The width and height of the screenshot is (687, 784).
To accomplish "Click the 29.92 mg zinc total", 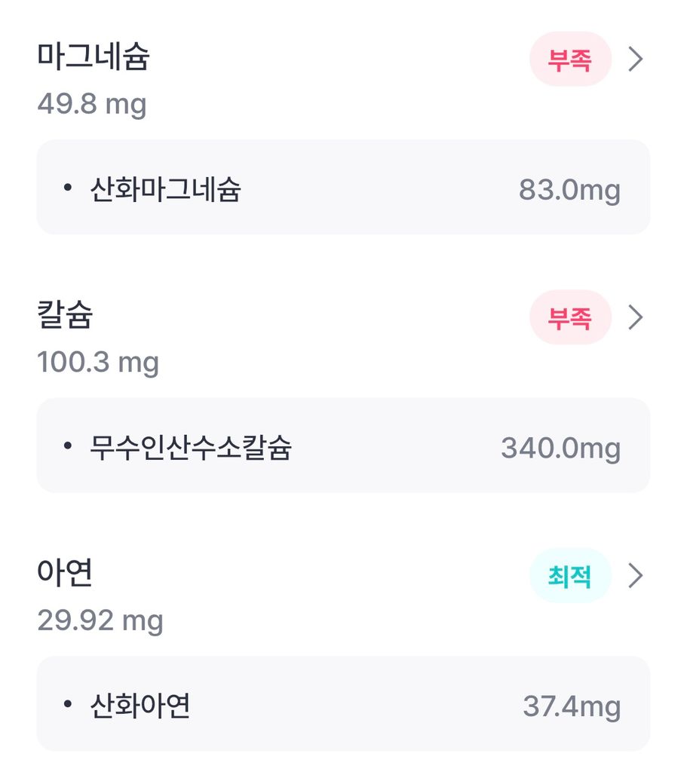I will pos(100,620).
